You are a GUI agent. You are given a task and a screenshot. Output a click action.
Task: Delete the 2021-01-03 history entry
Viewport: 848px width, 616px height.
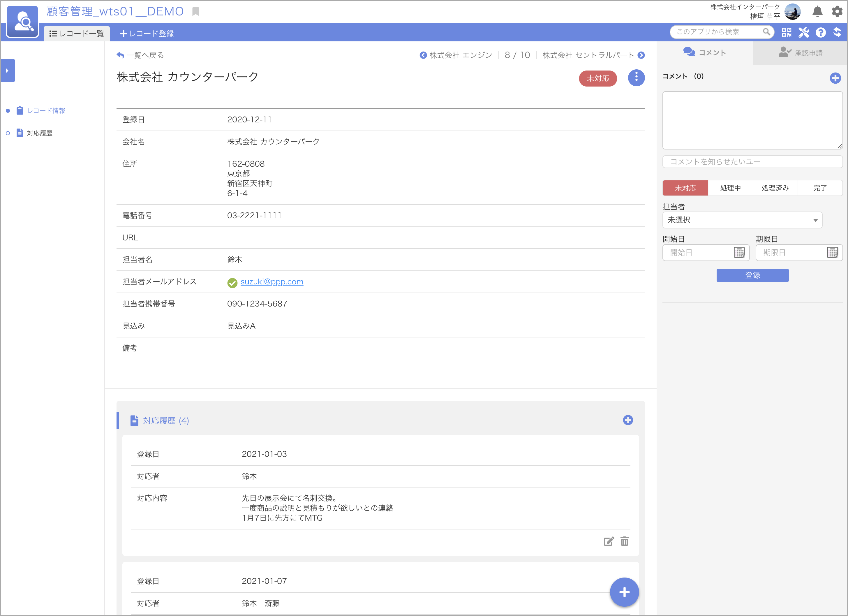tap(624, 541)
